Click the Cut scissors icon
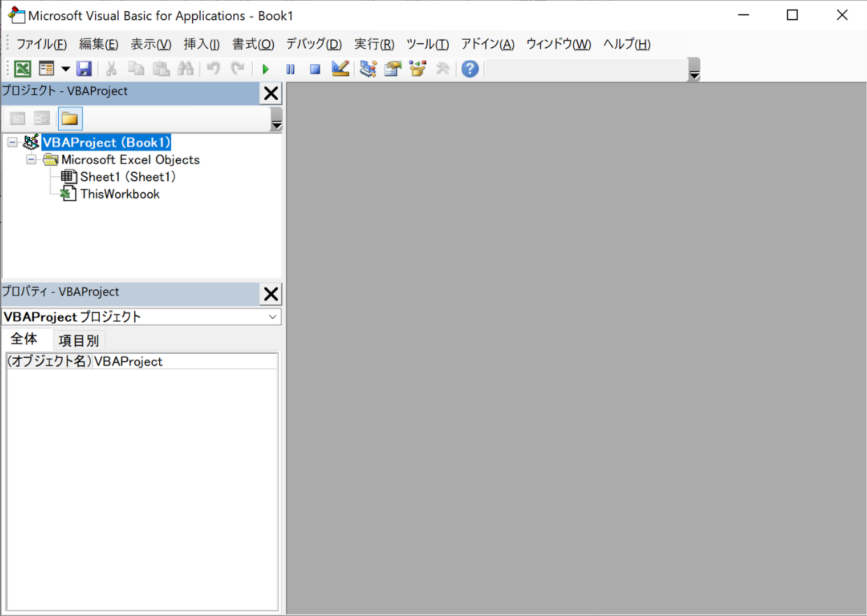The width and height of the screenshot is (867, 616). (111, 69)
